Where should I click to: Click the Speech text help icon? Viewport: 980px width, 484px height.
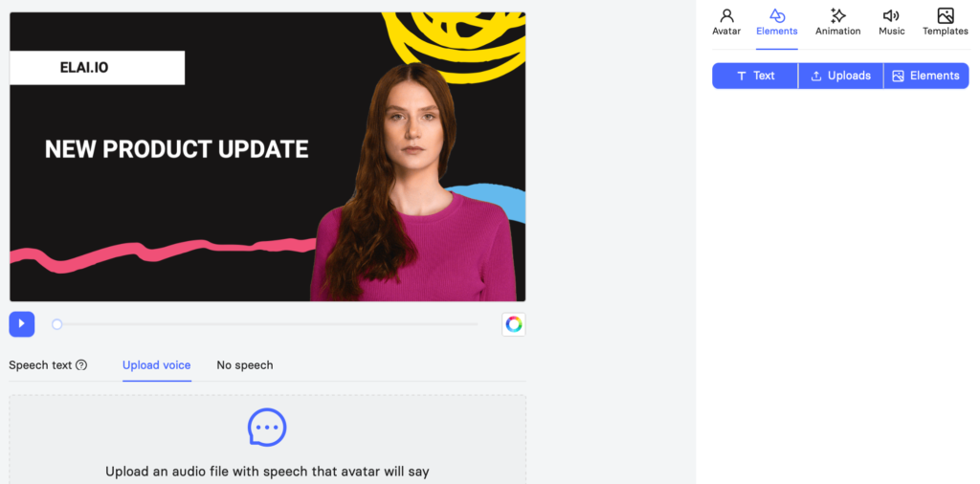(81, 365)
